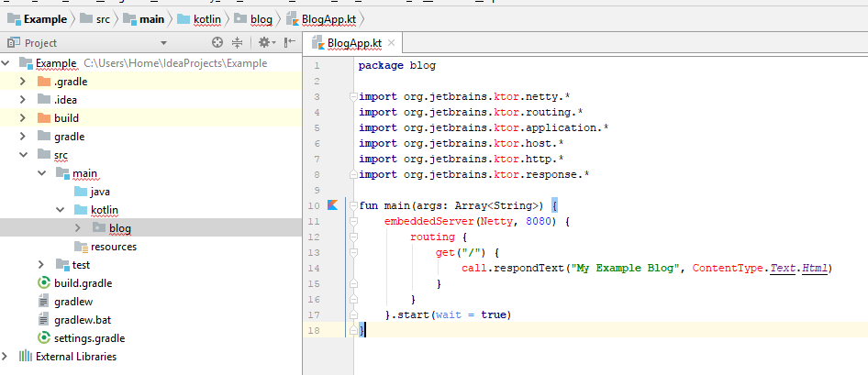Click BlogApp.kt in the breadcrumb bar
This screenshot has width=868, height=375.
coord(321,19)
